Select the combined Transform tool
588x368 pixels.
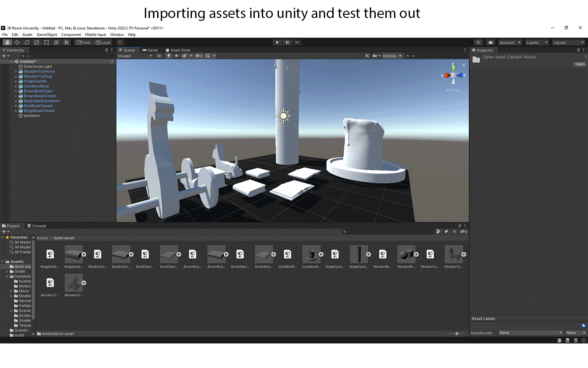tap(56, 43)
